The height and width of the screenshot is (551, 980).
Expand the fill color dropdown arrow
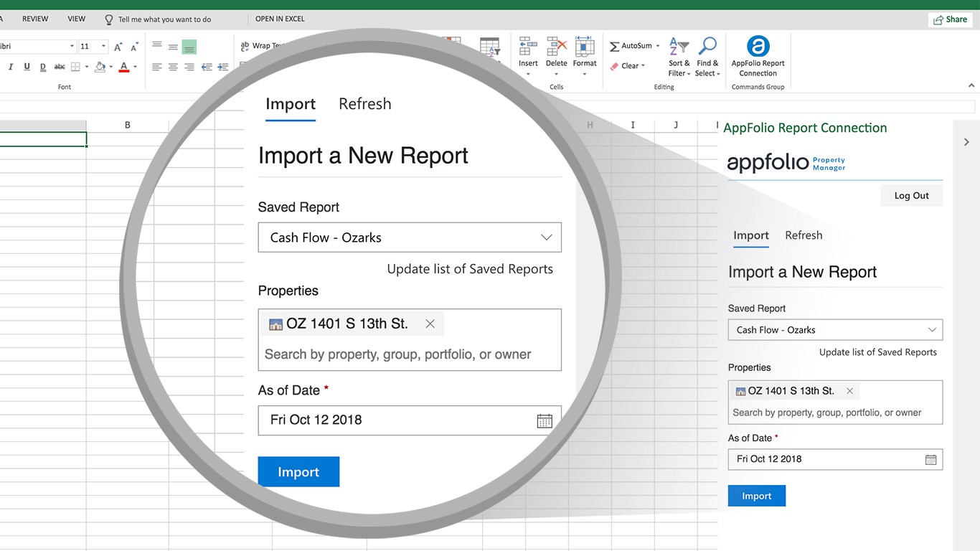click(x=110, y=67)
